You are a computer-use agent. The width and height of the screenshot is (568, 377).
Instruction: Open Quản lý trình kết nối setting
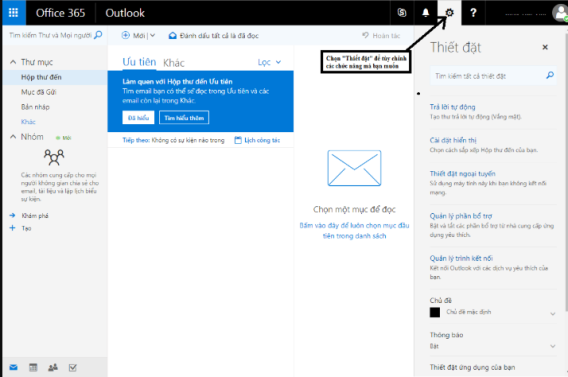pos(461,258)
